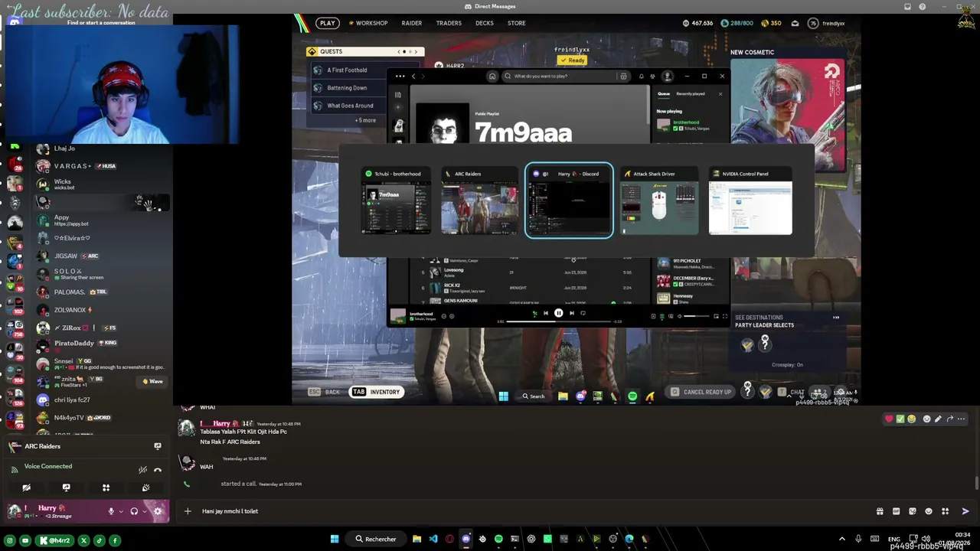Expand the '+5 more' quests link
This screenshot has height=551, width=980.
click(365, 120)
